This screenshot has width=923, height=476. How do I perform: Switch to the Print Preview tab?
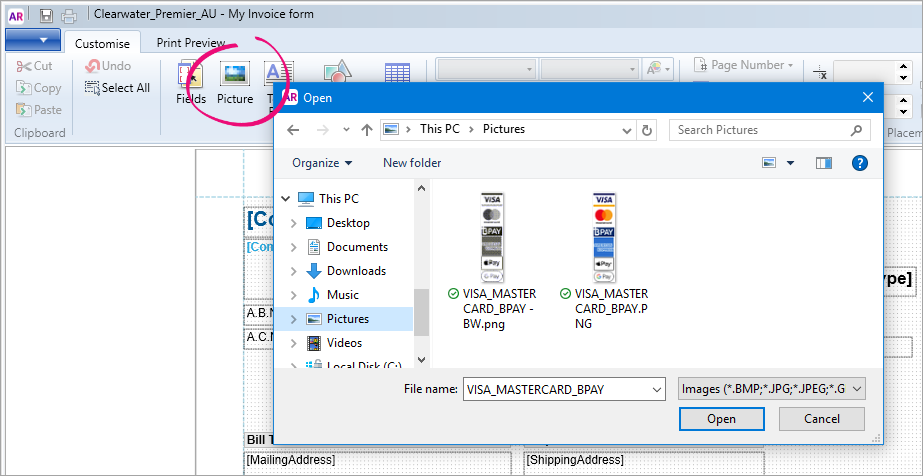coord(191,43)
